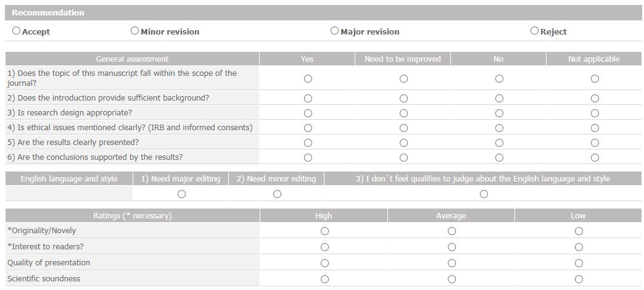
Task: Choose Minor revision recommendation
Action: tap(134, 31)
